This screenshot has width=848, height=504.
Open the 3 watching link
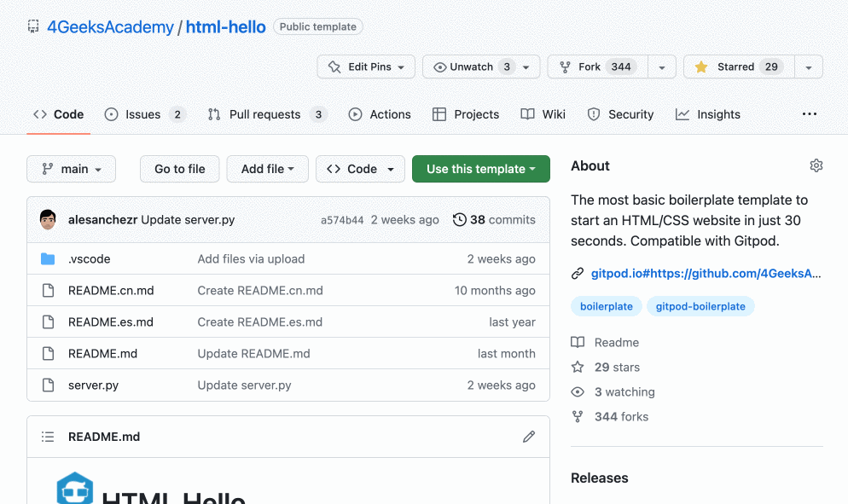(x=624, y=392)
